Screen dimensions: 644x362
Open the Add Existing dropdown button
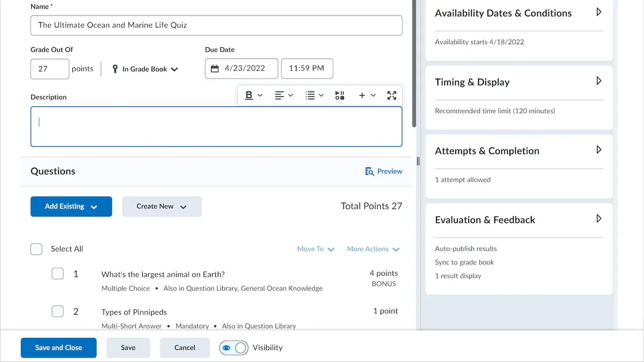coord(71,206)
